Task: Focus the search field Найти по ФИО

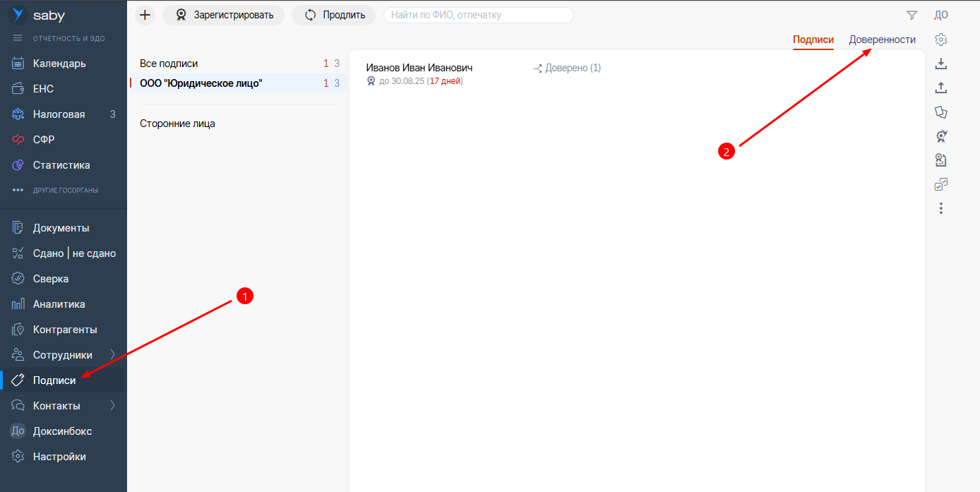Action: [x=478, y=15]
